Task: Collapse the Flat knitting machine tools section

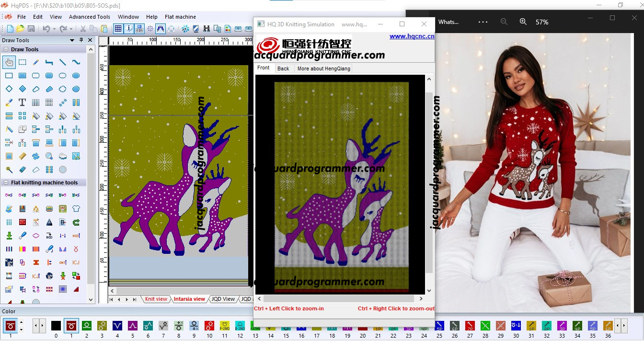Action: [x=6, y=182]
